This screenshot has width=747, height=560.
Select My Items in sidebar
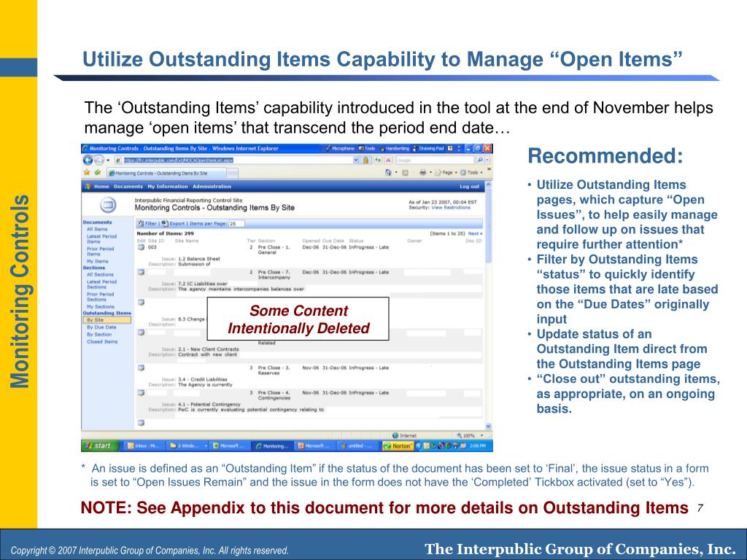pyautogui.click(x=97, y=262)
